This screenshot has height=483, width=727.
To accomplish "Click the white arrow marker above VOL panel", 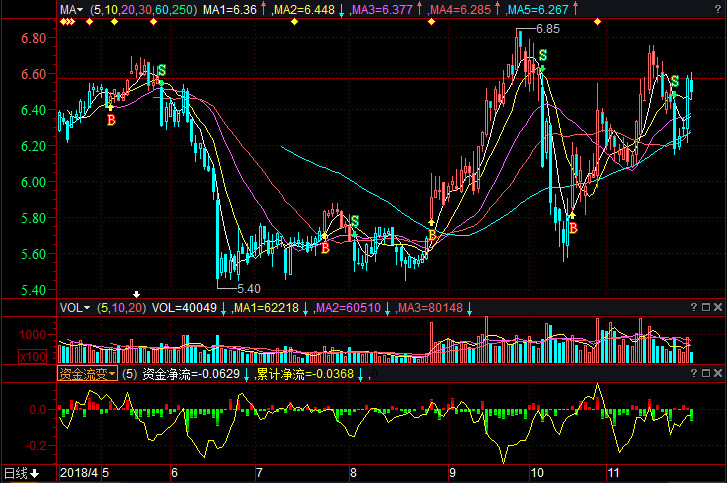I will 137,294.
